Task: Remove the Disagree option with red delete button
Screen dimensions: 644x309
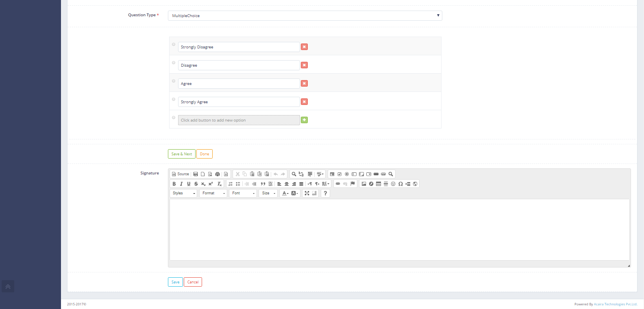Action: [x=304, y=65]
